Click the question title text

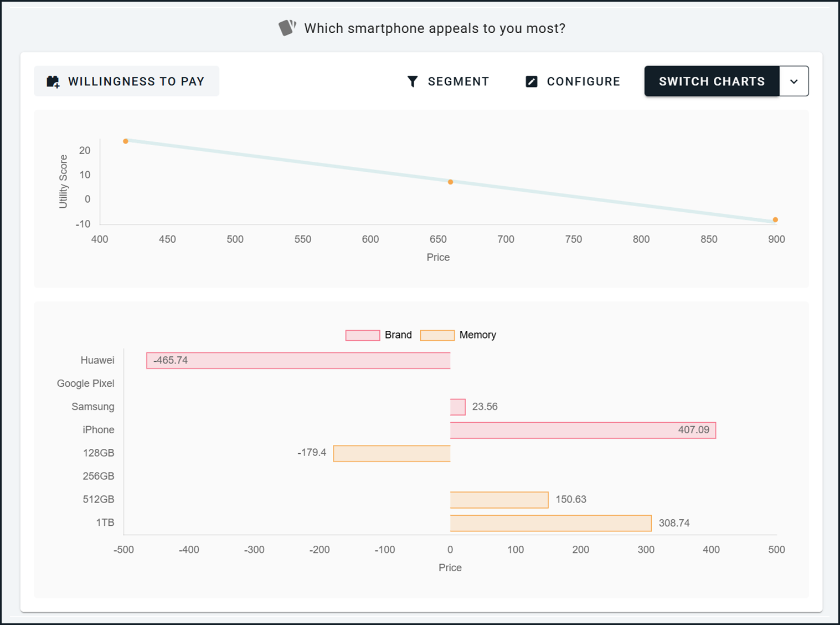click(x=435, y=28)
